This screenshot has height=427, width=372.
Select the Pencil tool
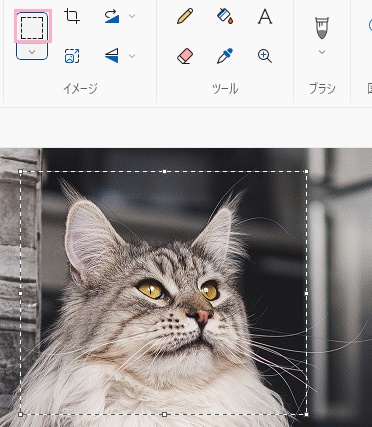tap(185, 16)
